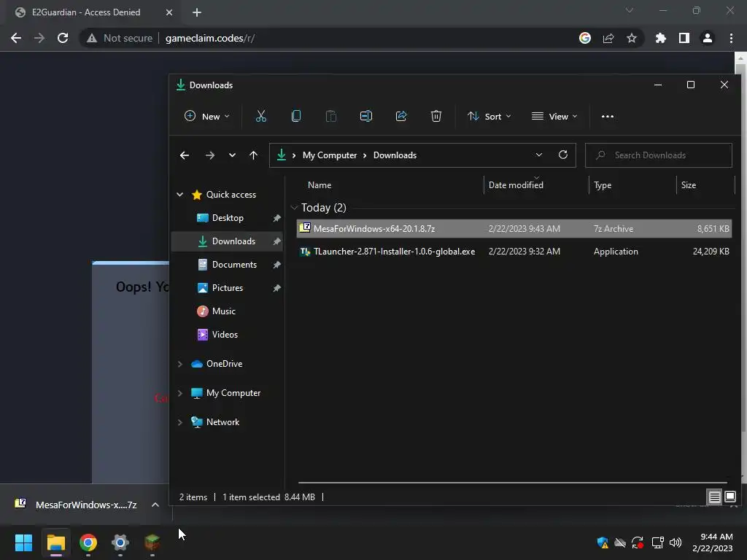Click Windows Security shield tray icon
747x560 pixels.
(x=603, y=542)
